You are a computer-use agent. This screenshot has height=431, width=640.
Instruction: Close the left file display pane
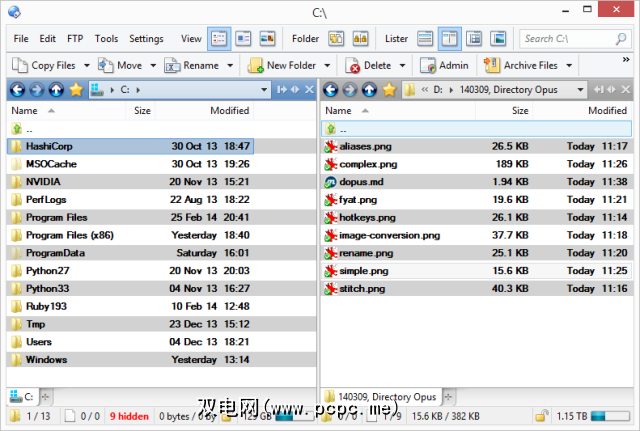pos(309,89)
